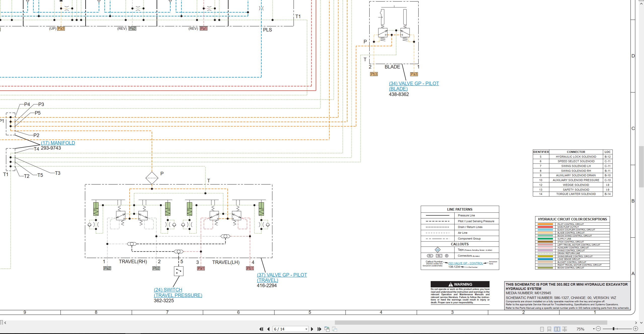Click the part number 416-2294

coord(267,285)
